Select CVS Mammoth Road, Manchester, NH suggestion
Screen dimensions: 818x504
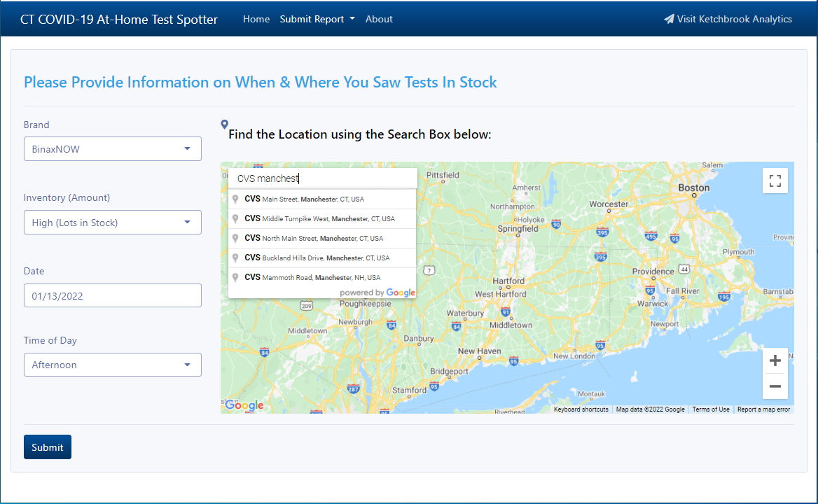(322, 277)
